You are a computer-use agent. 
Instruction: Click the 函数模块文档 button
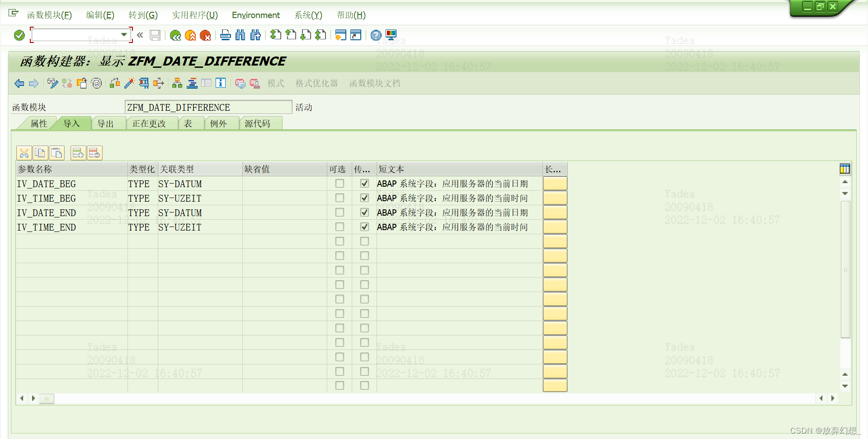[375, 83]
